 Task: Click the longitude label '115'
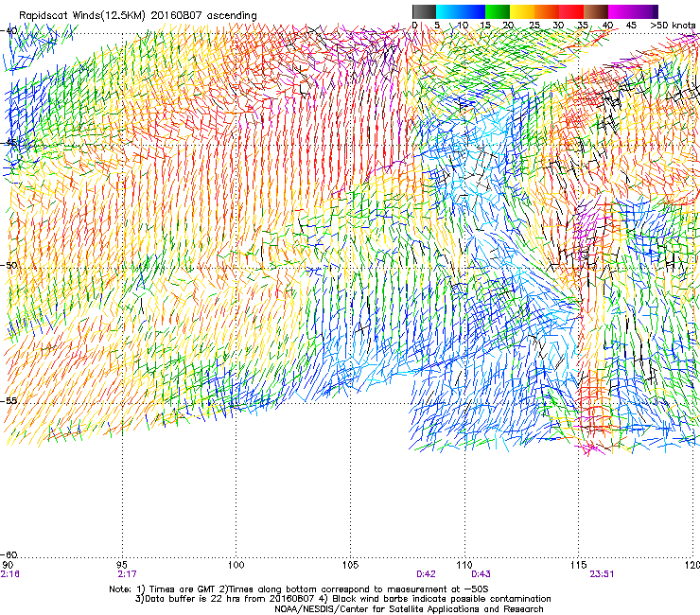579,565
